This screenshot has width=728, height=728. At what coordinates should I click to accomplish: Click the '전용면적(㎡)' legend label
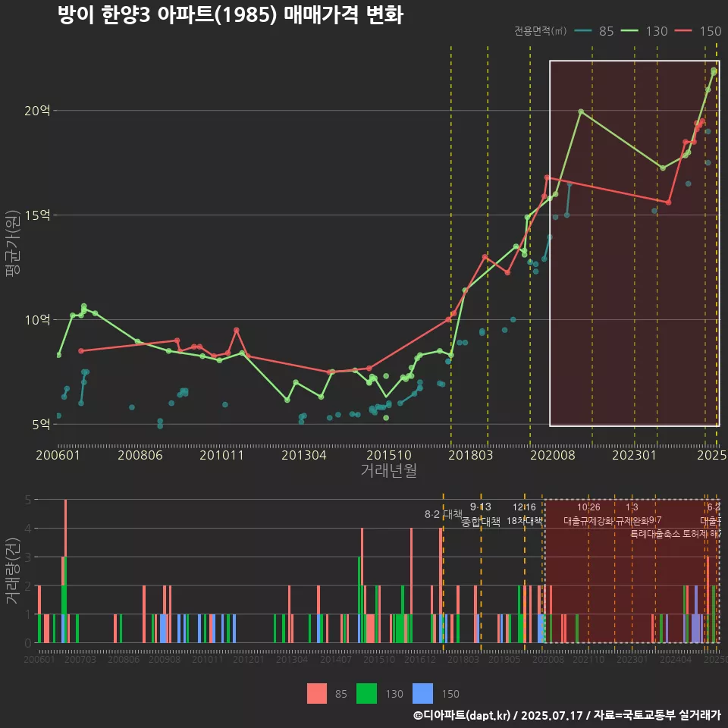pos(540,31)
